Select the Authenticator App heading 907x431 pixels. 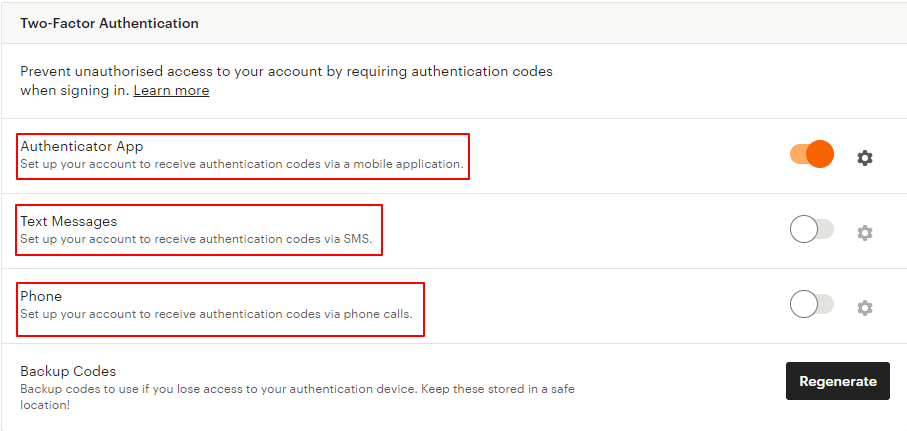point(82,146)
